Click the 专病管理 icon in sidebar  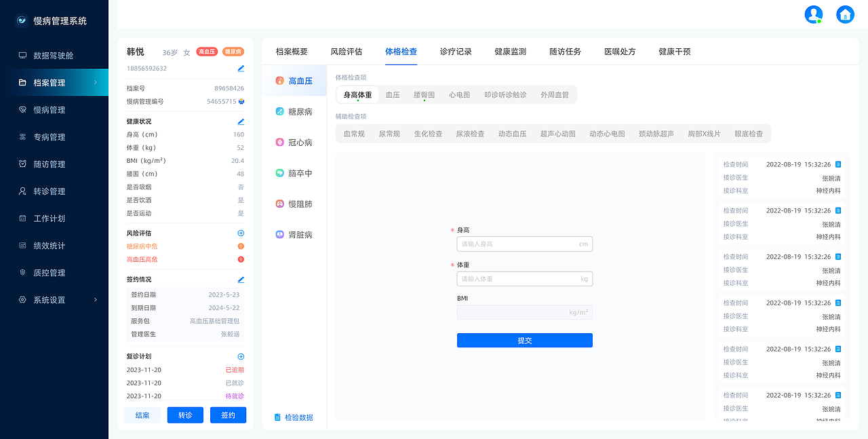pos(22,137)
